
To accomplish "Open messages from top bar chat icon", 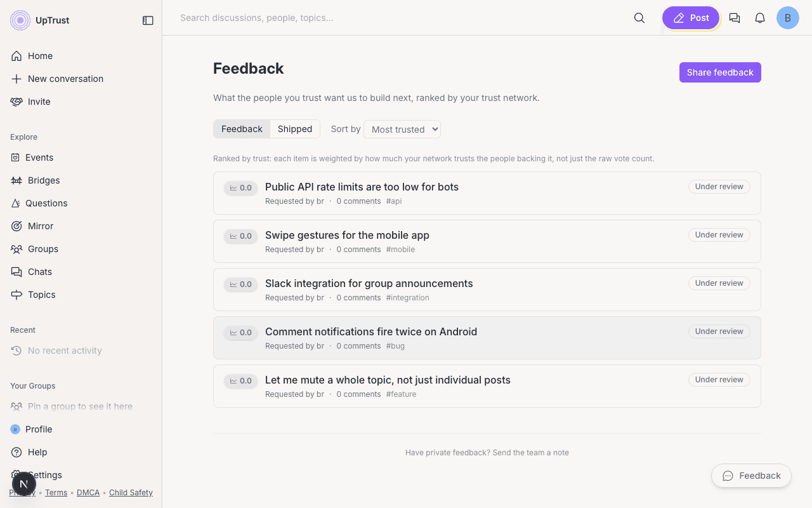I will pyautogui.click(x=735, y=18).
